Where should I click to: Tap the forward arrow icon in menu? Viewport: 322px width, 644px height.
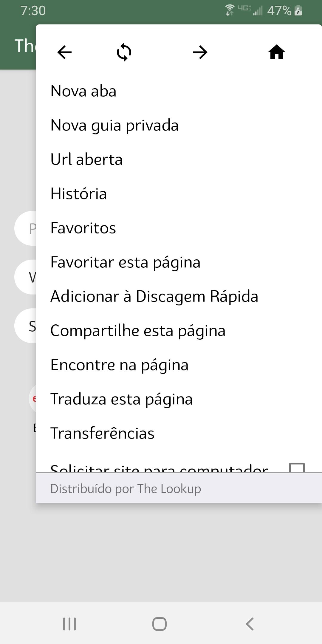pos(200,52)
